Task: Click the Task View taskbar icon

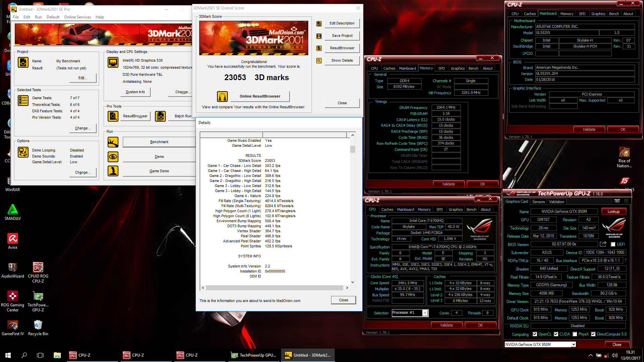Action: 40,355
